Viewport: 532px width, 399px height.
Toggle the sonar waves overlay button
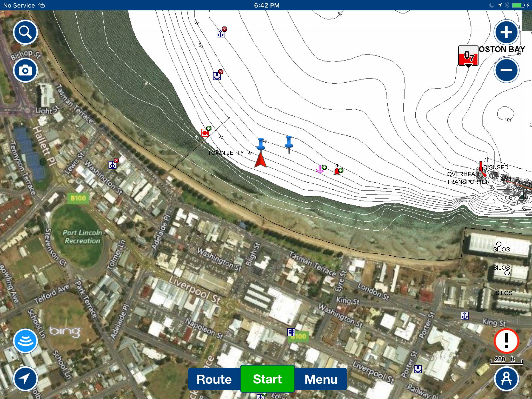point(25,341)
